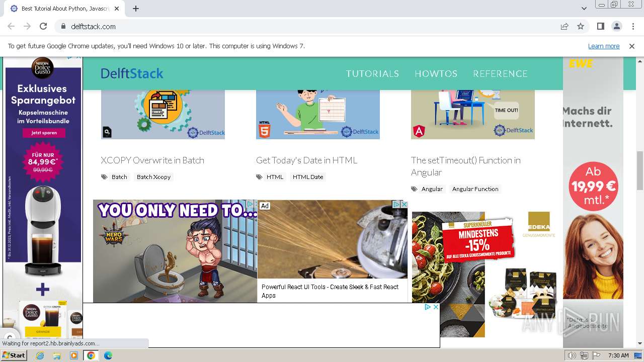
Task: Click the Jetzt sparen ad button
Action: pyautogui.click(x=44, y=133)
